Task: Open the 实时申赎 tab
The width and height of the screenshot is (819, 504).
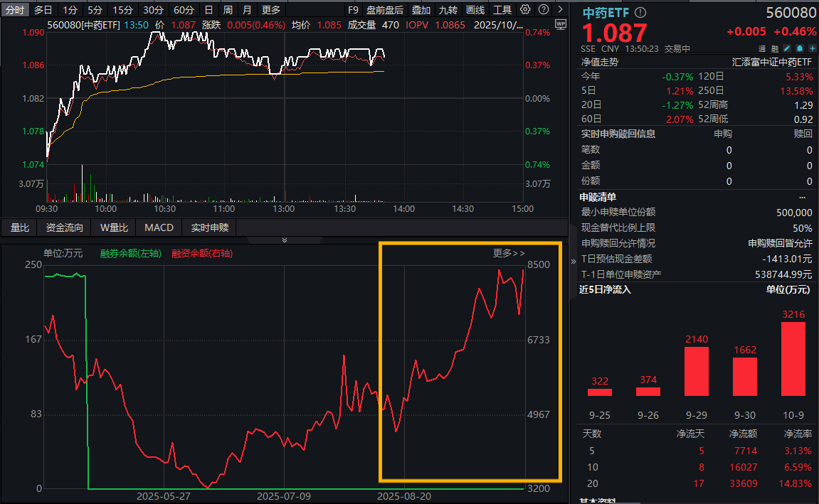Action: pos(209,227)
